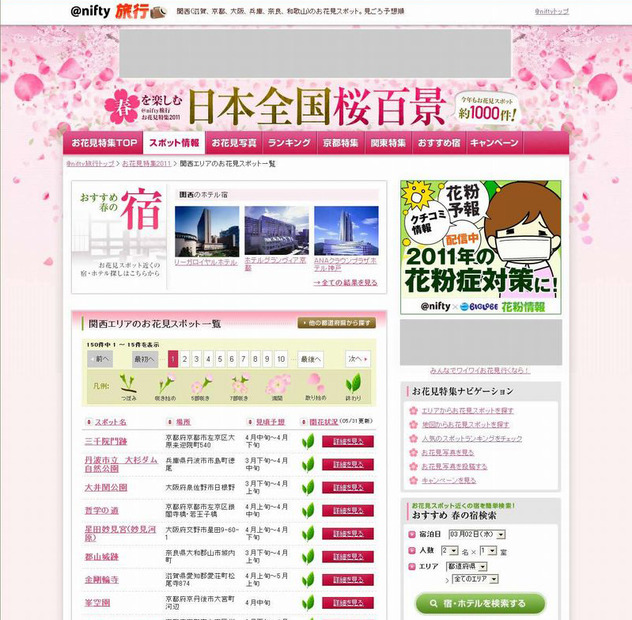Viewport: 632px width, 620px height.
Task: Click the 花粉症対策 pollen forecast banner
Action: point(480,247)
